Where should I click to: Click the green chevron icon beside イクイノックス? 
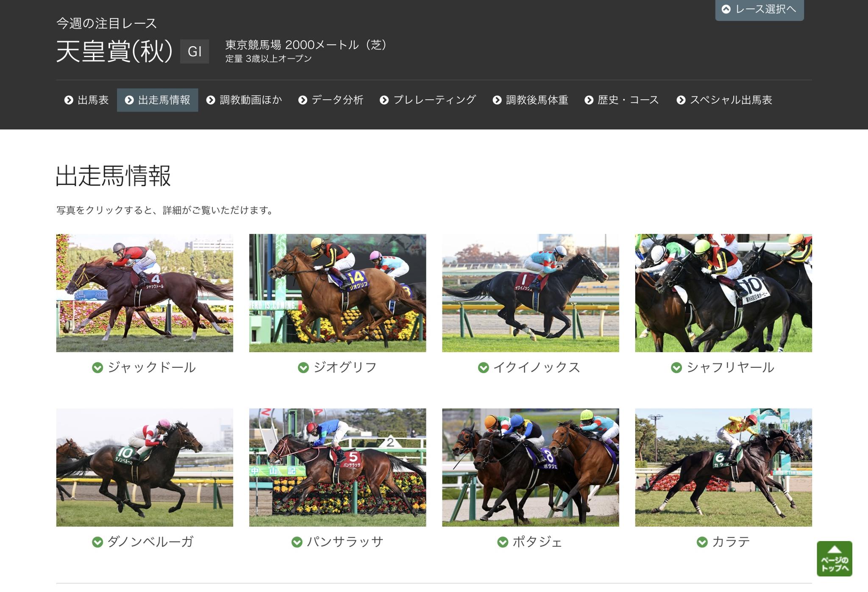click(484, 367)
